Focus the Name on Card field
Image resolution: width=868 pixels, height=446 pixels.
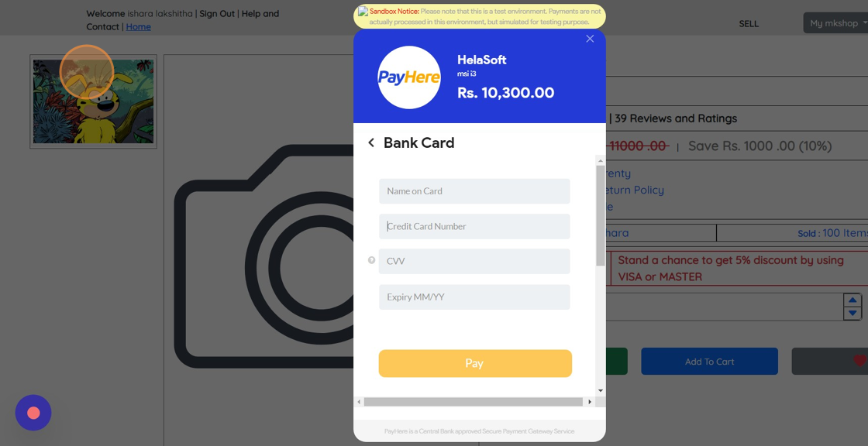coord(474,191)
